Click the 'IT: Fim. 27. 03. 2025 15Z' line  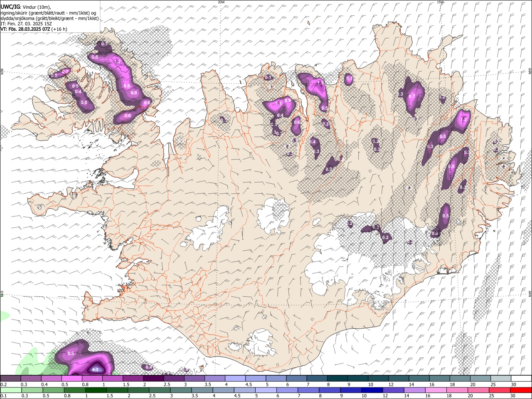point(26,24)
